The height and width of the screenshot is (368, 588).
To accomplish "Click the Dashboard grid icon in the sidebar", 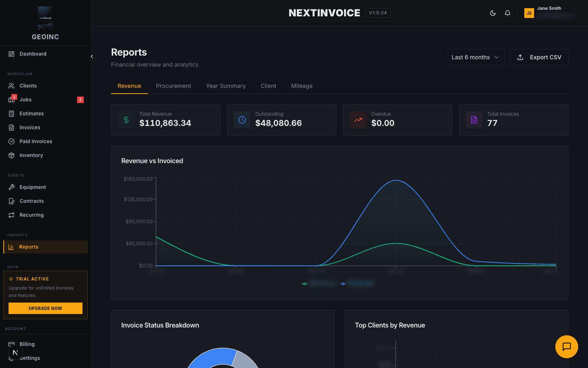I will click(11, 54).
